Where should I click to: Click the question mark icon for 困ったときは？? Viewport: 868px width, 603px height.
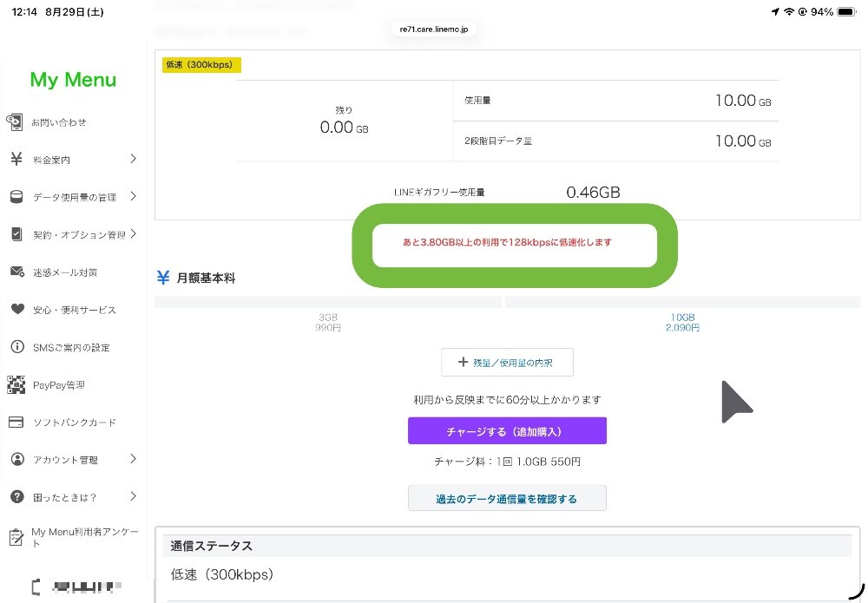tap(17, 497)
